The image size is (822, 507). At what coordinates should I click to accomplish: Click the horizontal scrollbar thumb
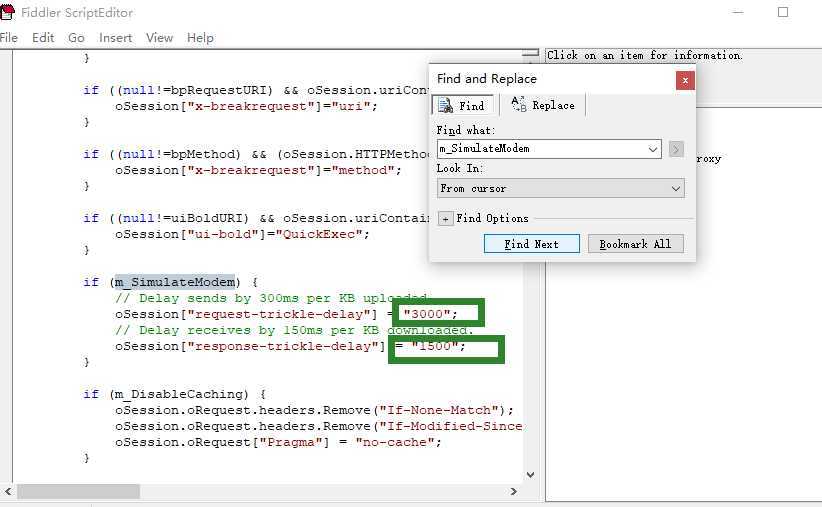tap(79, 491)
